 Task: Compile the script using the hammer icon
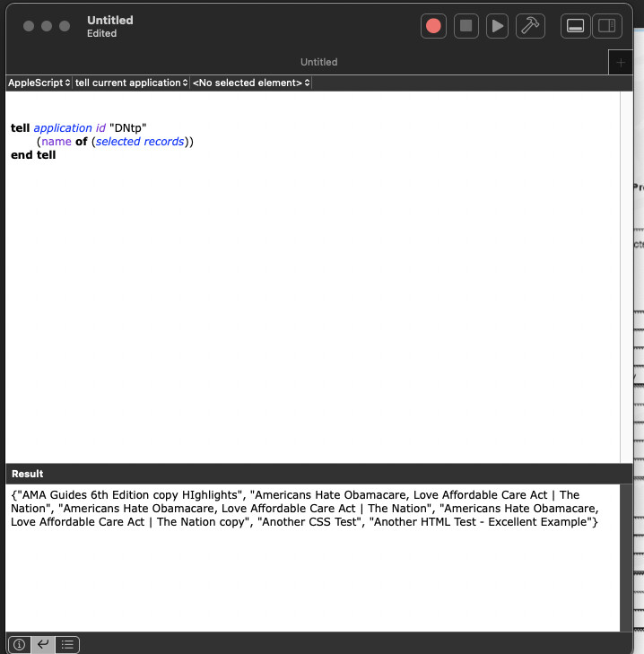530,26
